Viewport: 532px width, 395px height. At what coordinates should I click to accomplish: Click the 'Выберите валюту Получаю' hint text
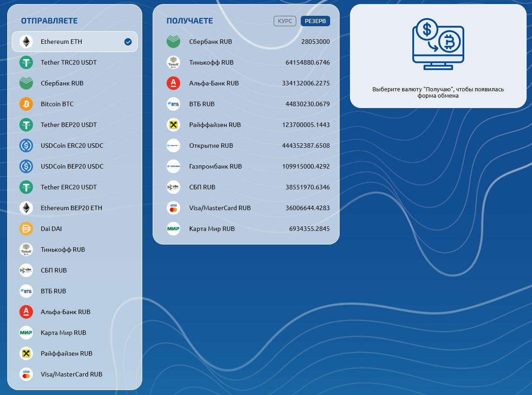tap(438, 92)
